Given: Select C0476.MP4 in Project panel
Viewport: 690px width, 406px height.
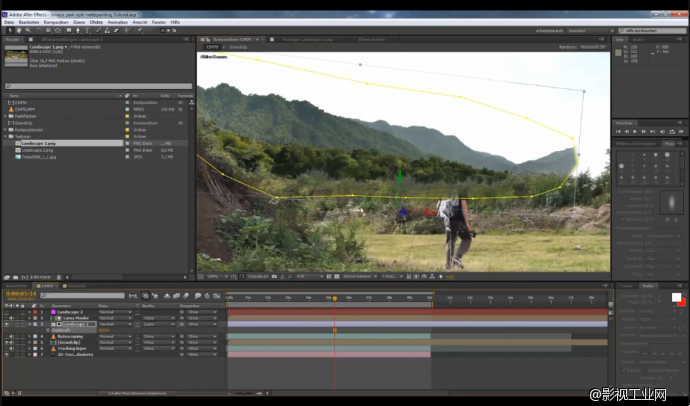Looking at the screenshot, I should (x=25, y=110).
